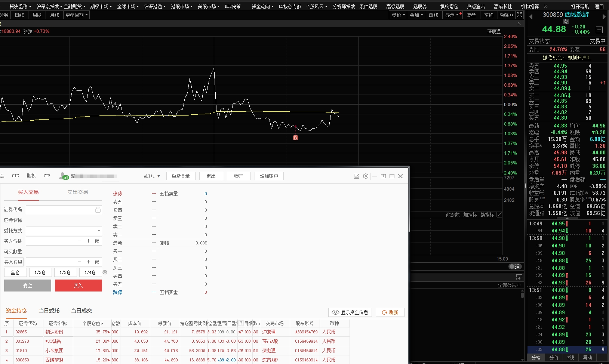Click the 抓住机会，即刻开户 link
The image size is (609, 364).
pyautogui.click(x=566, y=58)
